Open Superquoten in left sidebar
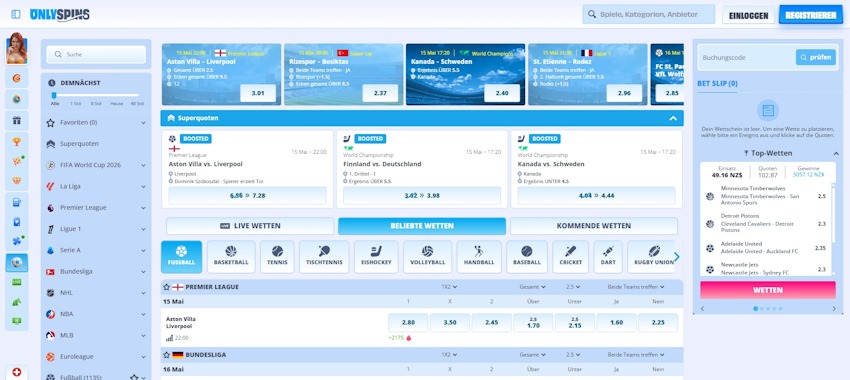Image resolution: width=850 pixels, height=380 pixels. [x=96, y=144]
